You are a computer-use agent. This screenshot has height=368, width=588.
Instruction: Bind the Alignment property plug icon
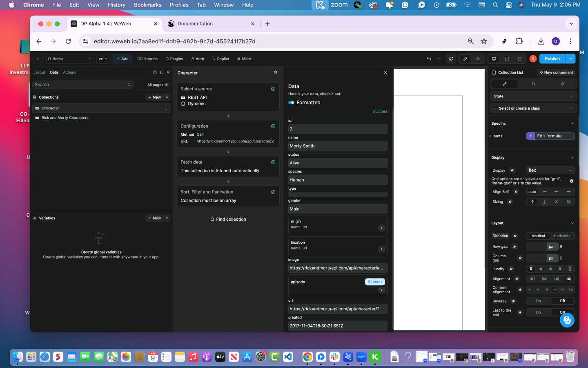(x=517, y=279)
